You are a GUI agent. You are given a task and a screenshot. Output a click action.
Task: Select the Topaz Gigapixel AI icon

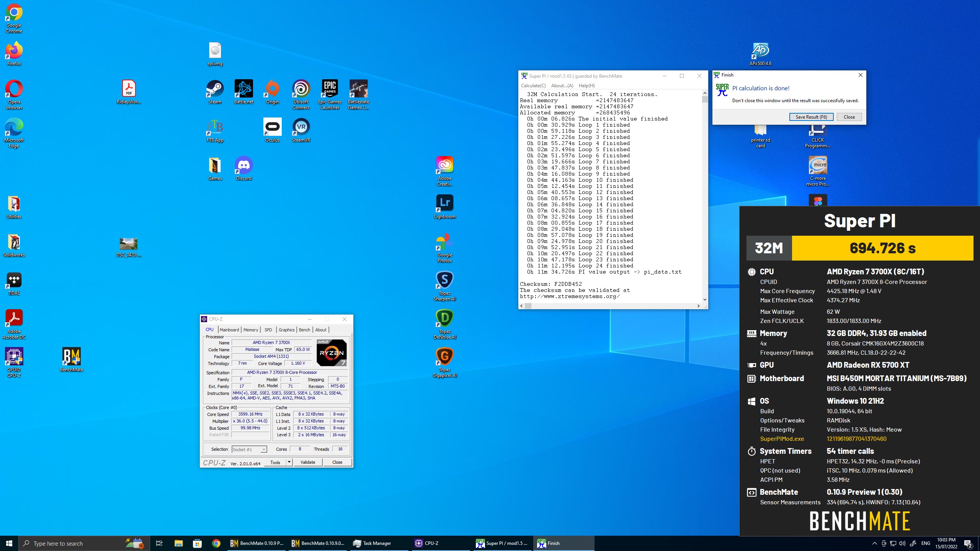[444, 362]
